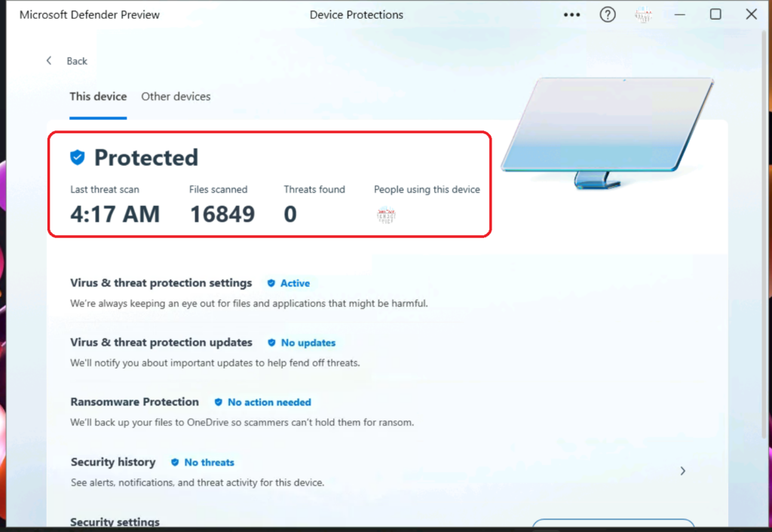Image resolution: width=772 pixels, height=532 pixels.
Task: Open the help question mark icon
Action: click(608, 15)
